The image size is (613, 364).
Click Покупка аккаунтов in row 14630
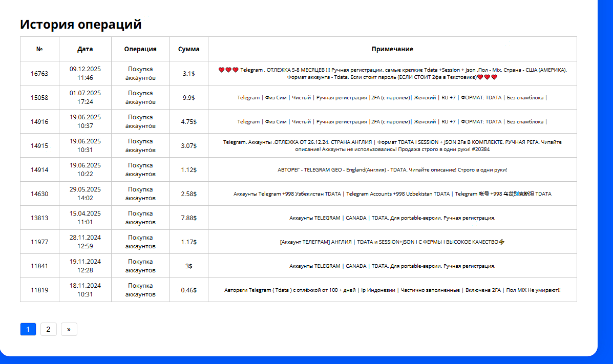tap(140, 194)
